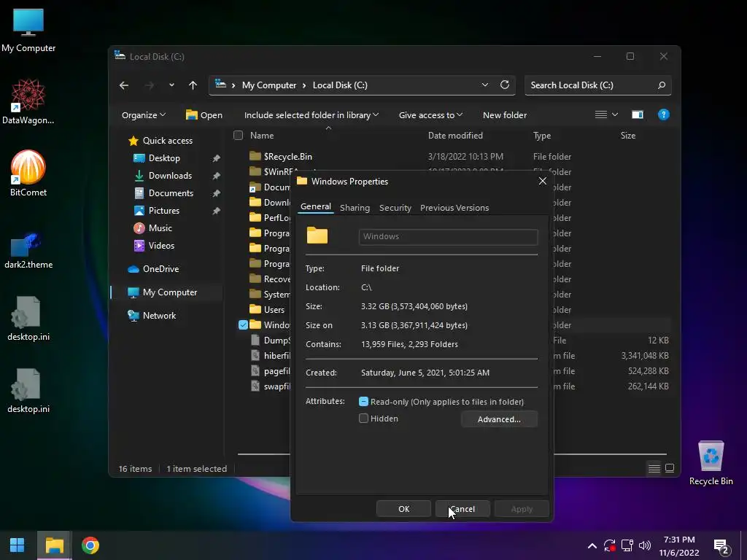Toggle Read-only attribute checkbox
Screen dimensions: 747x560
tap(363, 402)
